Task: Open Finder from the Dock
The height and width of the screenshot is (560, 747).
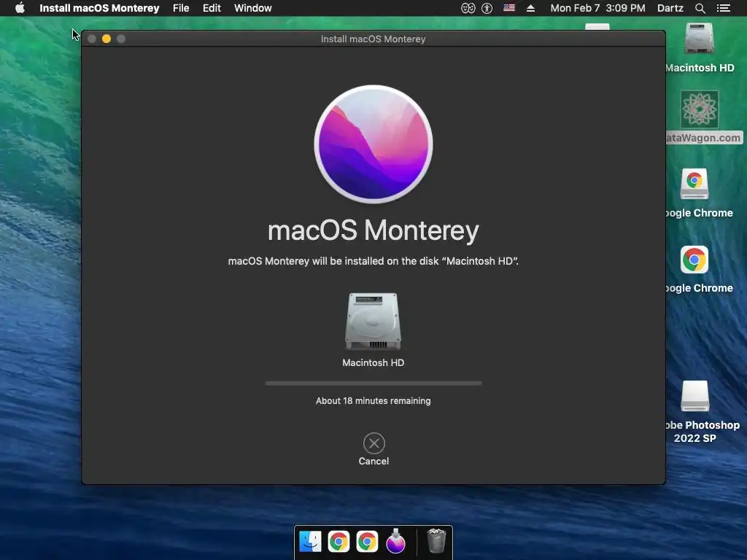Action: click(310, 542)
